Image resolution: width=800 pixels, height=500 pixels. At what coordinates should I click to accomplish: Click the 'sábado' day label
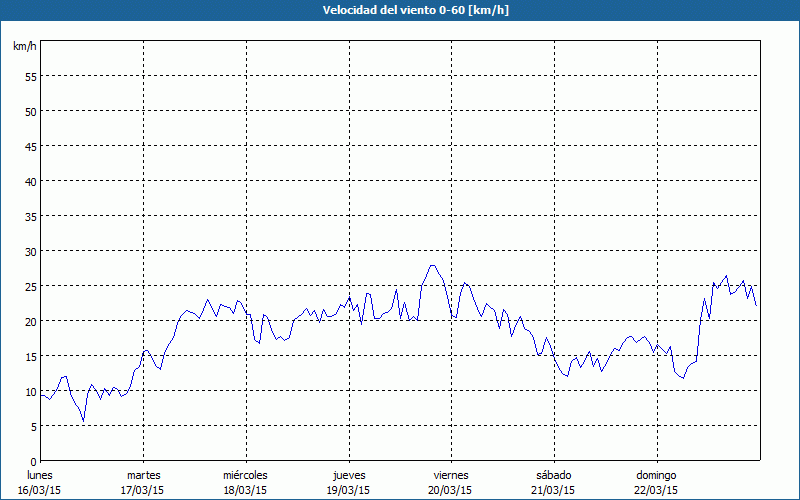[x=553, y=475]
